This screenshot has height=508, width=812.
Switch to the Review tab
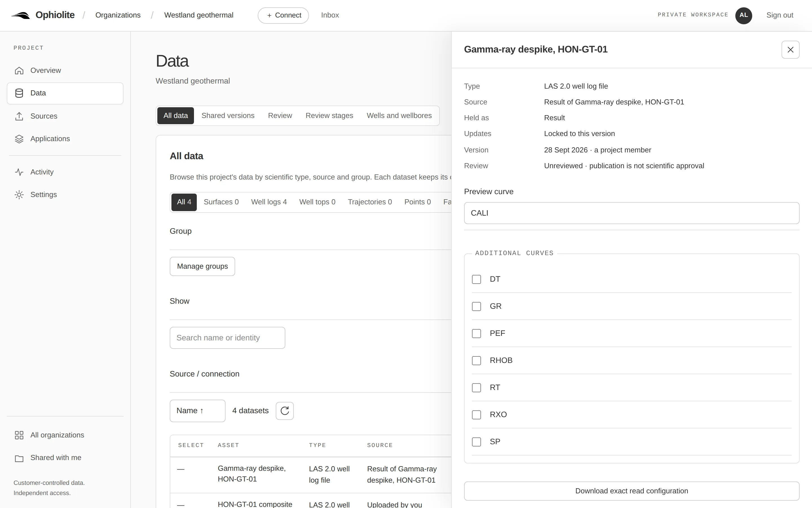(280, 116)
